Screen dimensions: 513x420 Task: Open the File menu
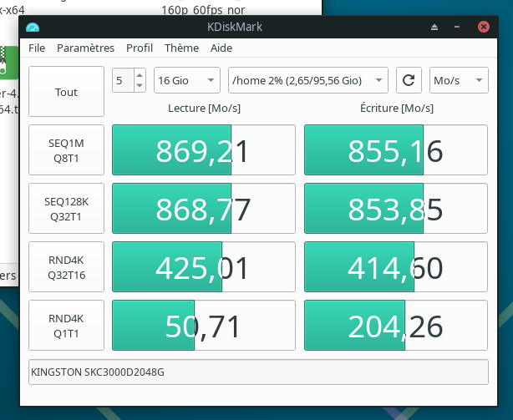[x=37, y=48]
